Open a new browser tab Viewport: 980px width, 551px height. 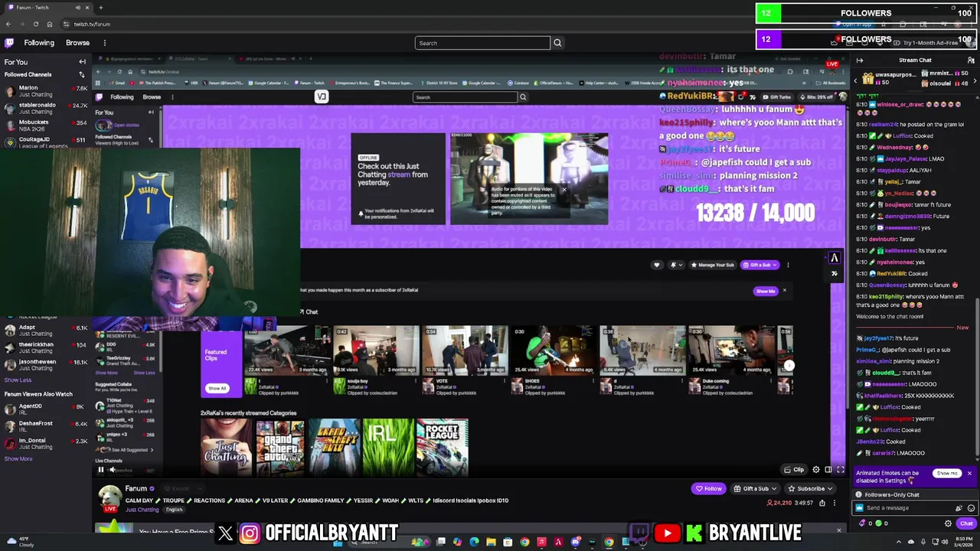click(100, 8)
